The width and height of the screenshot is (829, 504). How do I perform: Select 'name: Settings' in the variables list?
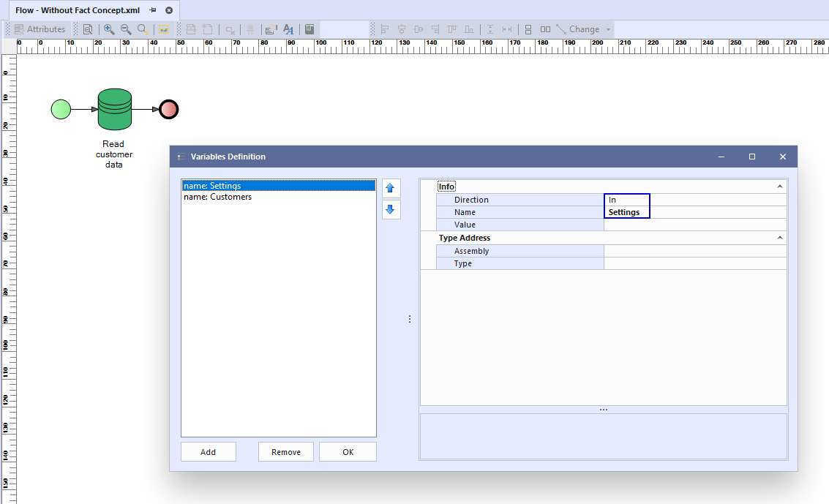tap(279, 186)
